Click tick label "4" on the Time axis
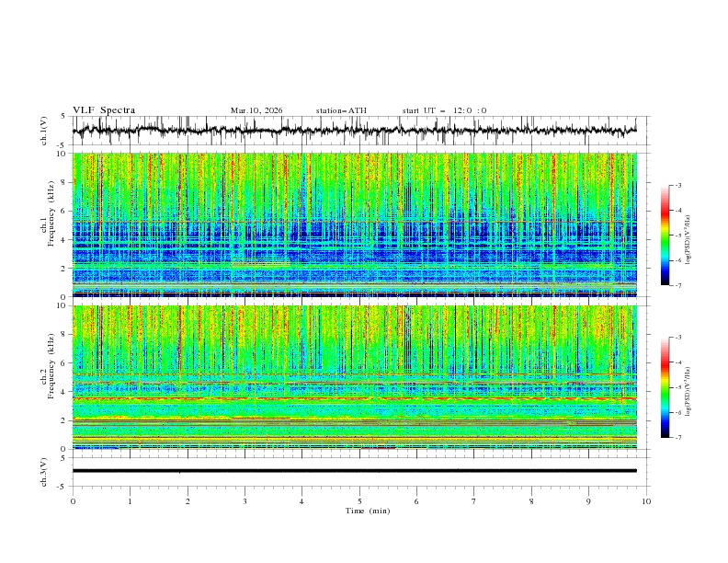The image size is (728, 563). tap(302, 501)
